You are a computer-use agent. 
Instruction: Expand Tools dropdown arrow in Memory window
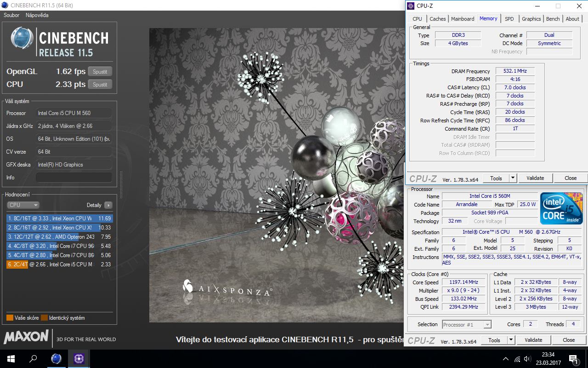click(x=513, y=178)
